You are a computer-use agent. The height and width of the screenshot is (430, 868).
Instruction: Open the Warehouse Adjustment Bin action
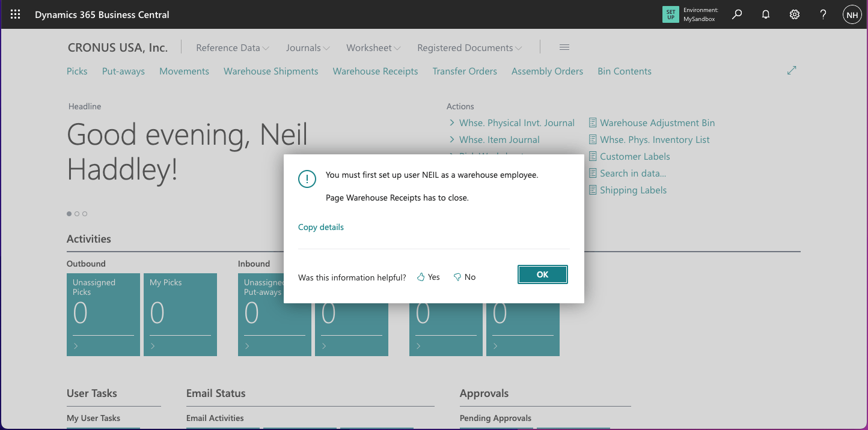(657, 123)
